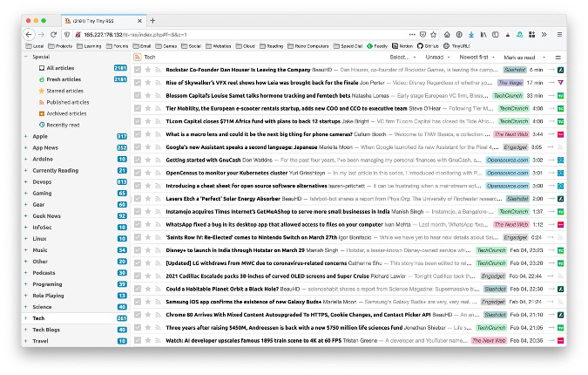Viewport: 588px width, 375px height.
Task: Click the RSS feed icon beside Tech header
Action: click(138, 57)
